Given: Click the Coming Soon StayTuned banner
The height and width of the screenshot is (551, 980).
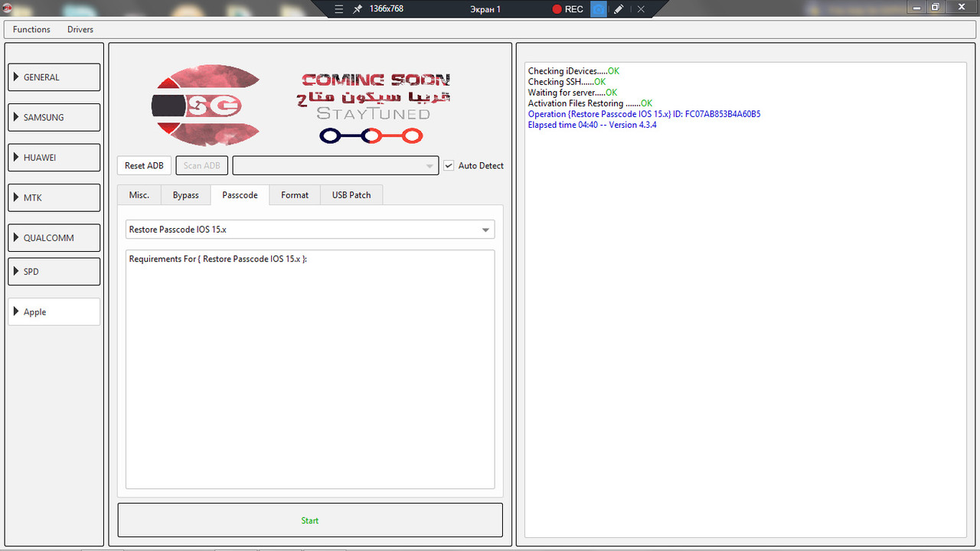Looking at the screenshot, I should coord(375,108).
